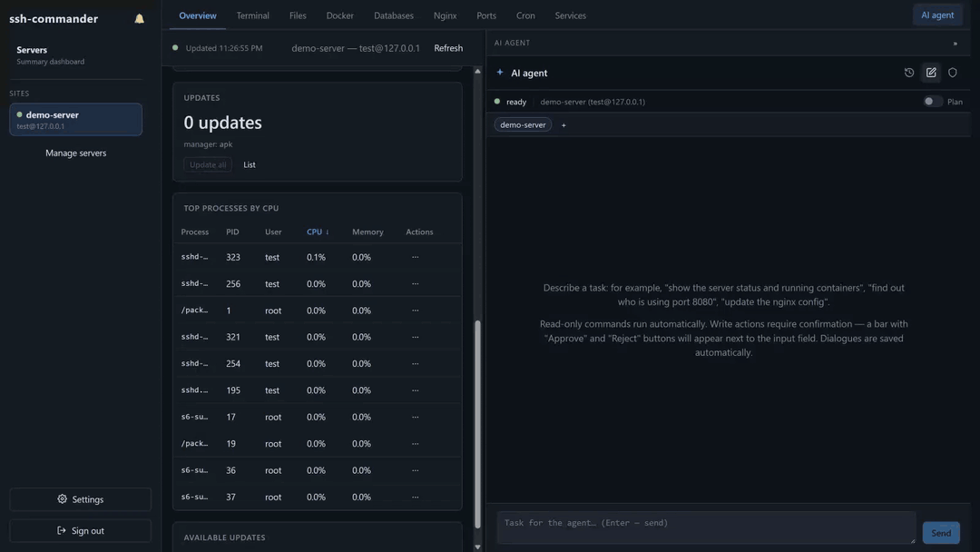The width and height of the screenshot is (980, 552).
Task: Click the overview panel vertical scrollbar thumb
Action: 477,424
